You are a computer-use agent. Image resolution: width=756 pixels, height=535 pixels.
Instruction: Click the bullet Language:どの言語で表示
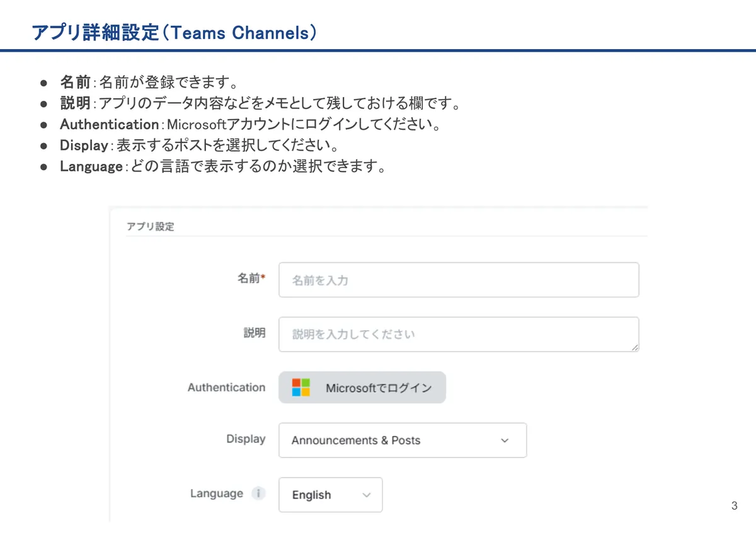point(222,167)
